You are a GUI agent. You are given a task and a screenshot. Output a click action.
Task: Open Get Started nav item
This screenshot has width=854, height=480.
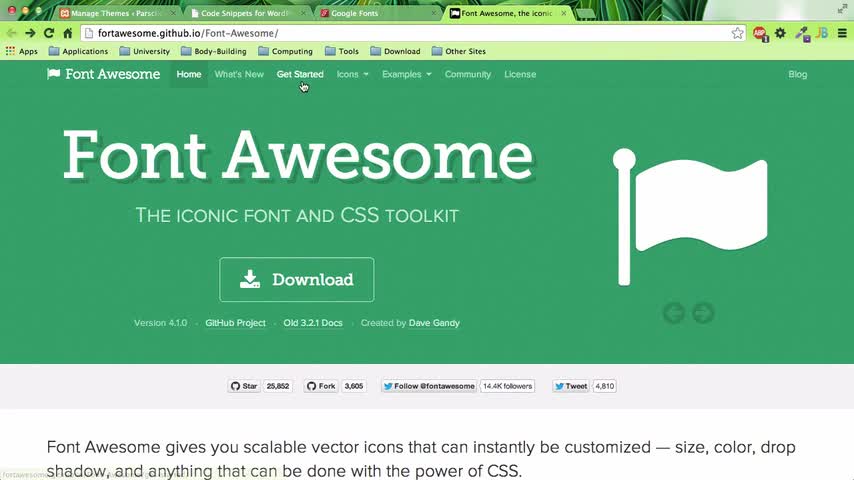click(x=300, y=74)
